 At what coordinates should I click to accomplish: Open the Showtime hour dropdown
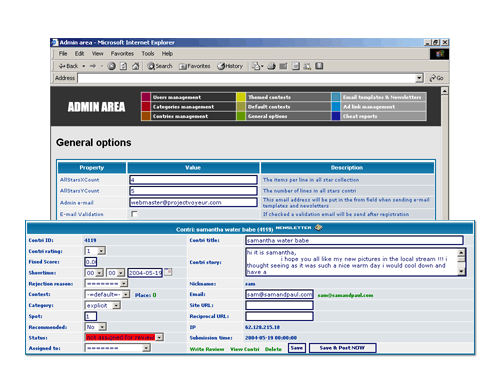(x=95, y=273)
